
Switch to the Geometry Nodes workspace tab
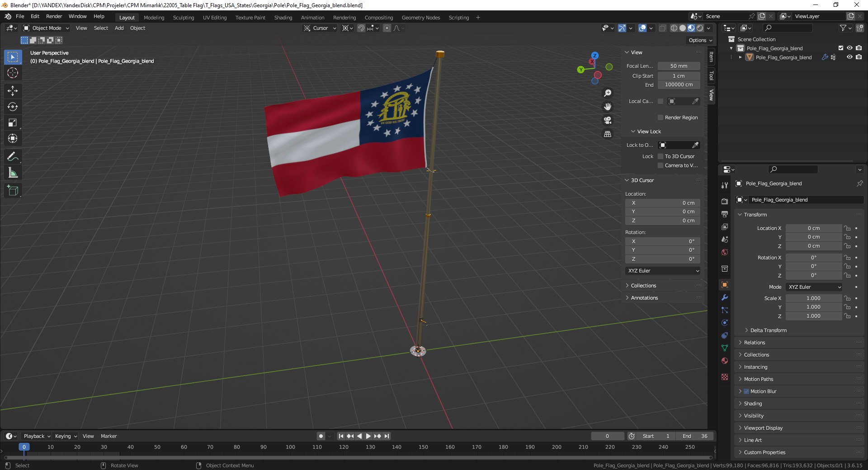(x=420, y=18)
